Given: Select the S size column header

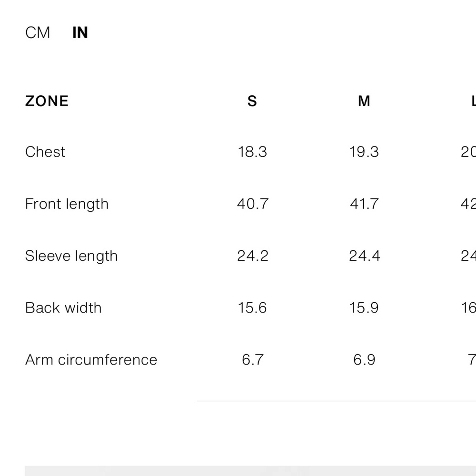Looking at the screenshot, I should tap(252, 101).
